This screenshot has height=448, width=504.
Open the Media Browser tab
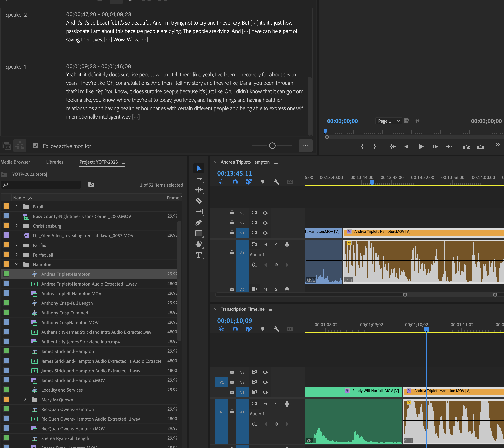(15, 162)
